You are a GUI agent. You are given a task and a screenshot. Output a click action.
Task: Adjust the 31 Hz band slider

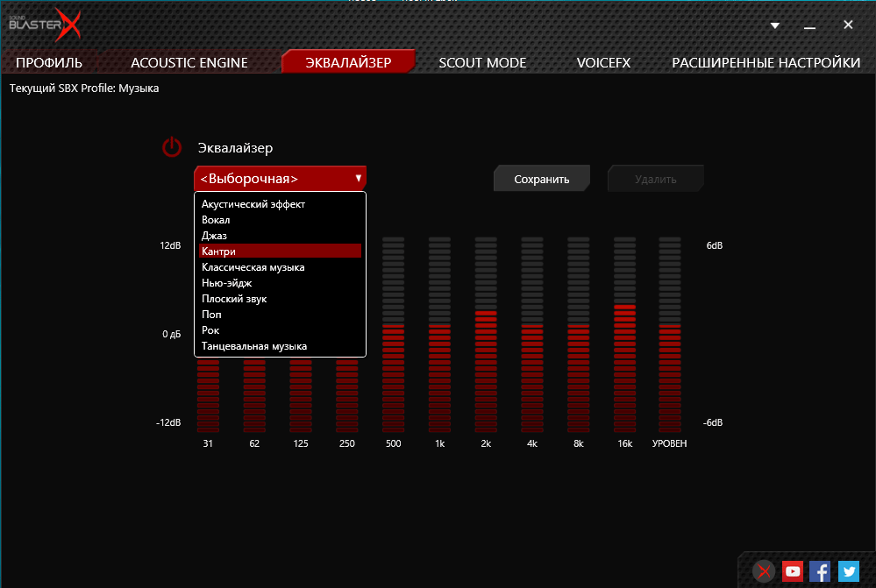click(208, 395)
